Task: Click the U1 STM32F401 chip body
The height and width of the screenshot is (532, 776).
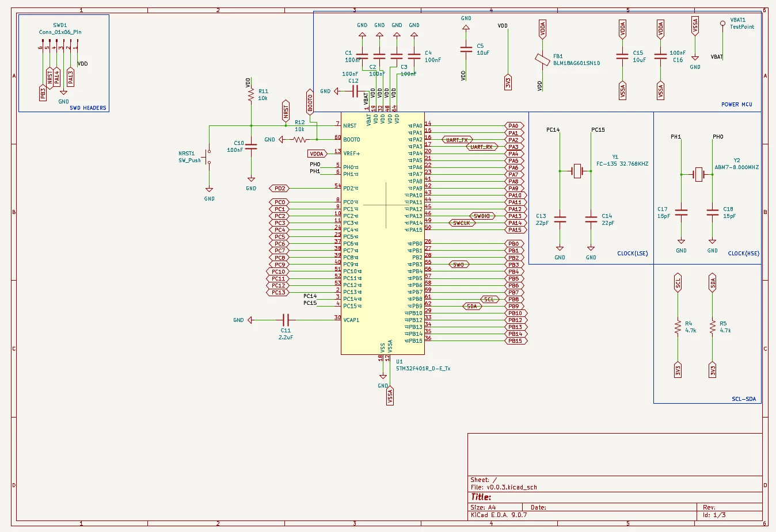Action: 383,233
